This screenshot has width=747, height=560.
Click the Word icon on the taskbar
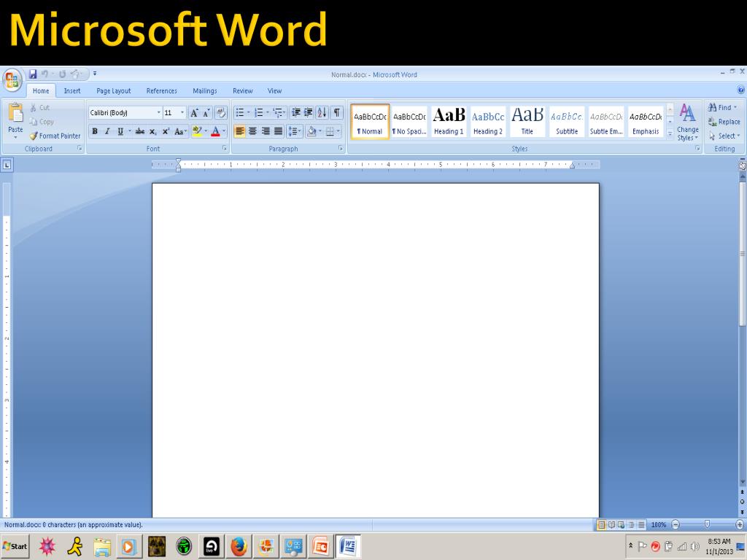pos(348,546)
